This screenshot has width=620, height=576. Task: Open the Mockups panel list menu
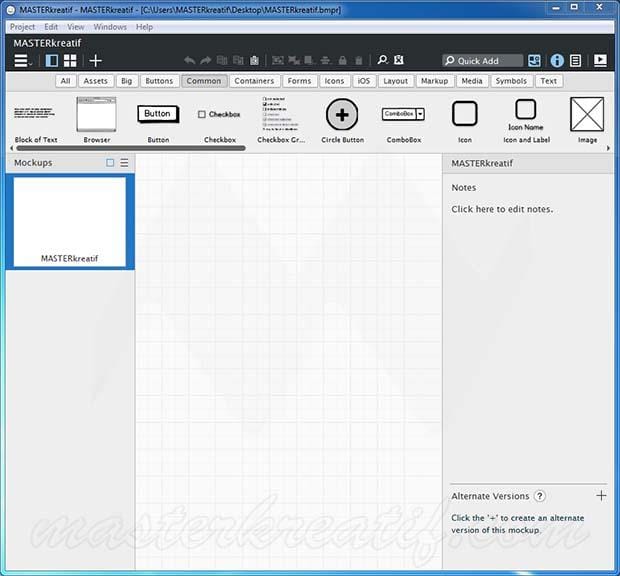click(124, 162)
